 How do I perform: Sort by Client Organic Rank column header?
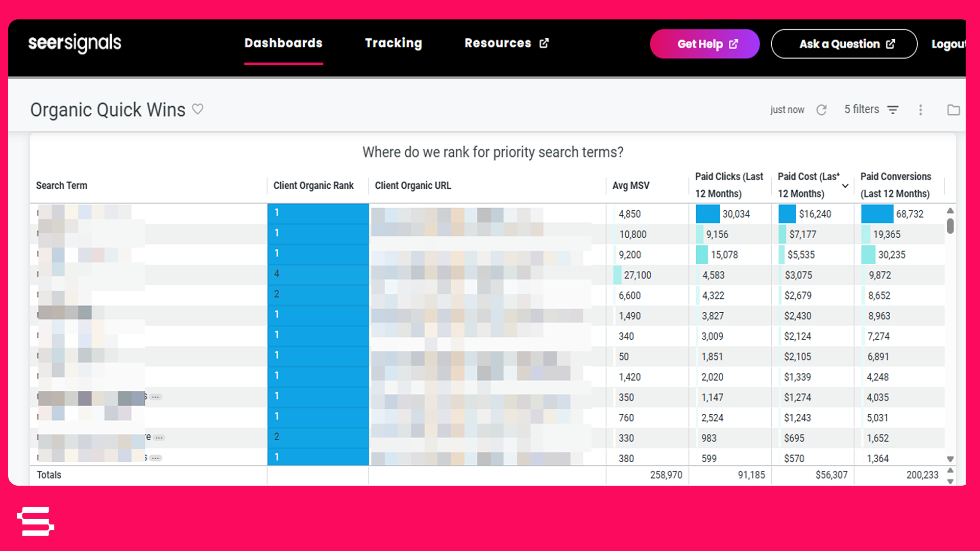click(x=313, y=186)
